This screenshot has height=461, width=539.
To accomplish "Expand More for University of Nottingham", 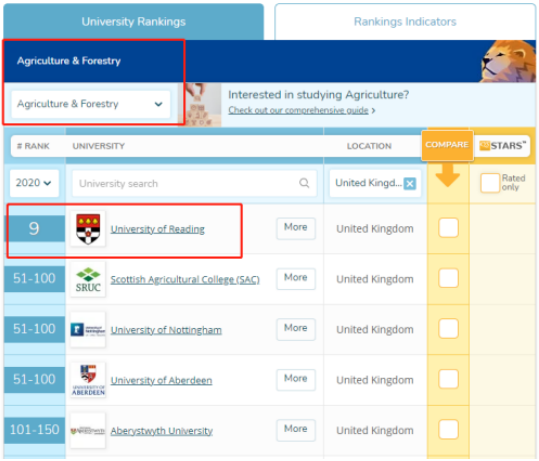I will pyautogui.click(x=296, y=329).
